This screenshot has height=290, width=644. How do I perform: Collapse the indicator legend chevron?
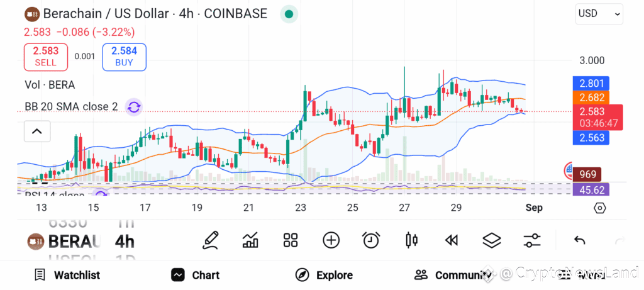tap(37, 131)
